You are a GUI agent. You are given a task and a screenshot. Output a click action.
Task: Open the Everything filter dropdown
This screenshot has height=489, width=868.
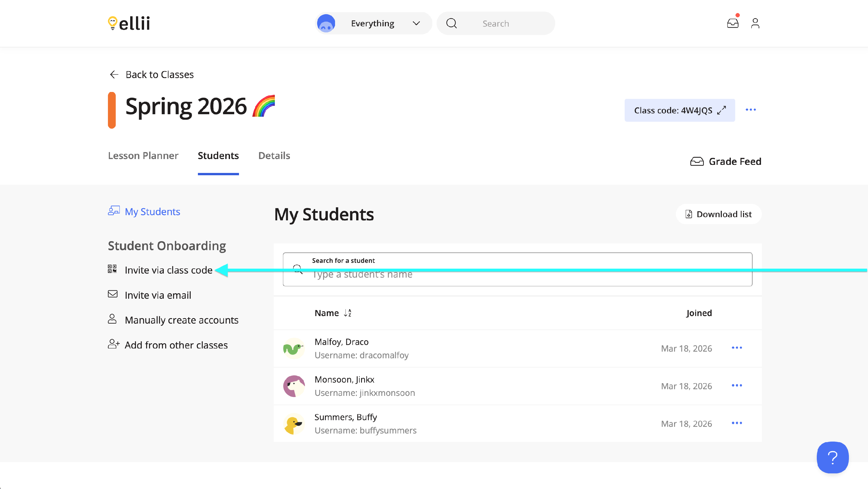click(373, 23)
